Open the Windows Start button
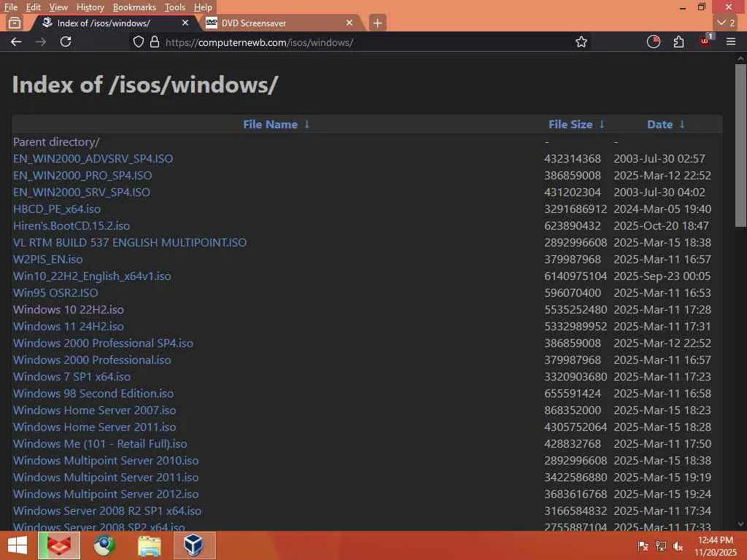747x560 pixels. (18, 545)
